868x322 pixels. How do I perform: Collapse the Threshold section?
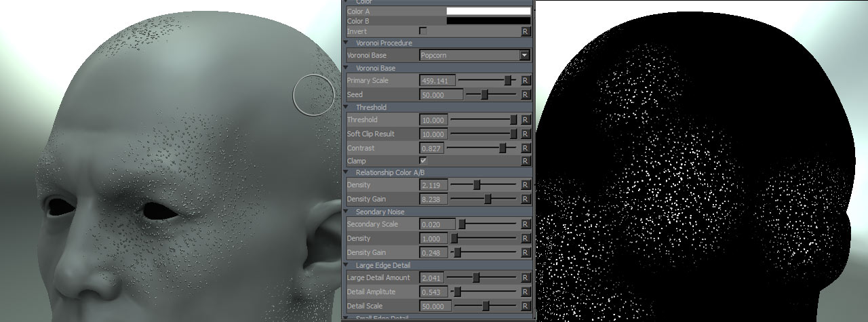(347, 107)
